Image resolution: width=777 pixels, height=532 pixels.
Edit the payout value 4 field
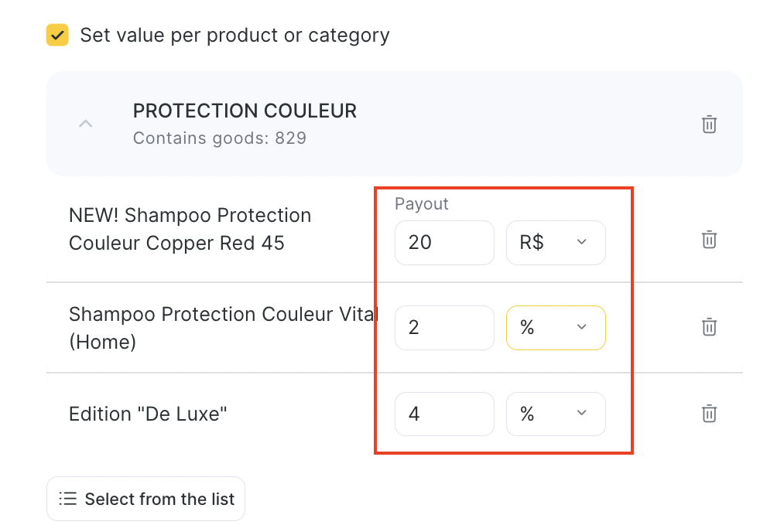coord(444,414)
